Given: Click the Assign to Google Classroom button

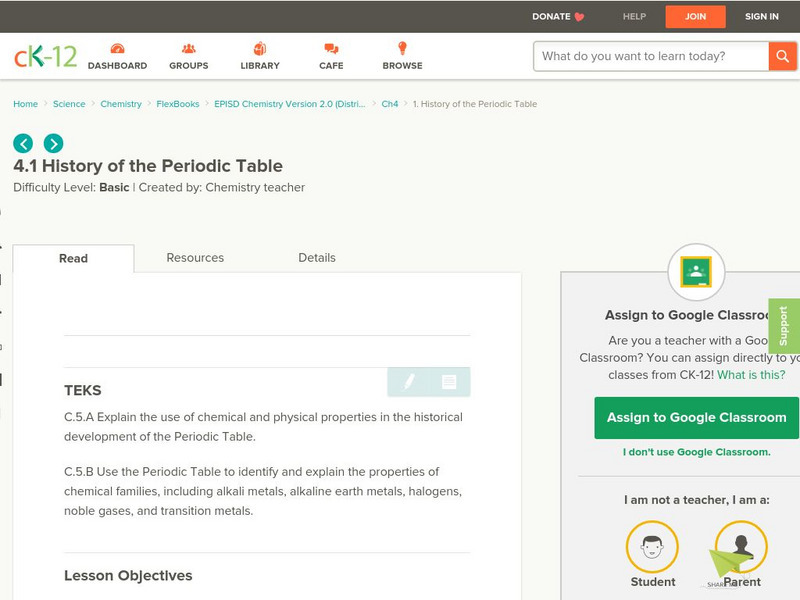Looking at the screenshot, I should 696,418.
